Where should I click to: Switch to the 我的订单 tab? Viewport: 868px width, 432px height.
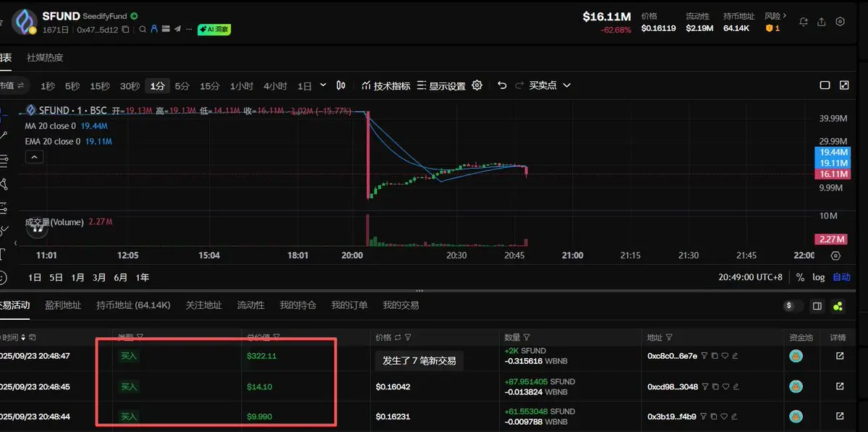pyautogui.click(x=349, y=305)
